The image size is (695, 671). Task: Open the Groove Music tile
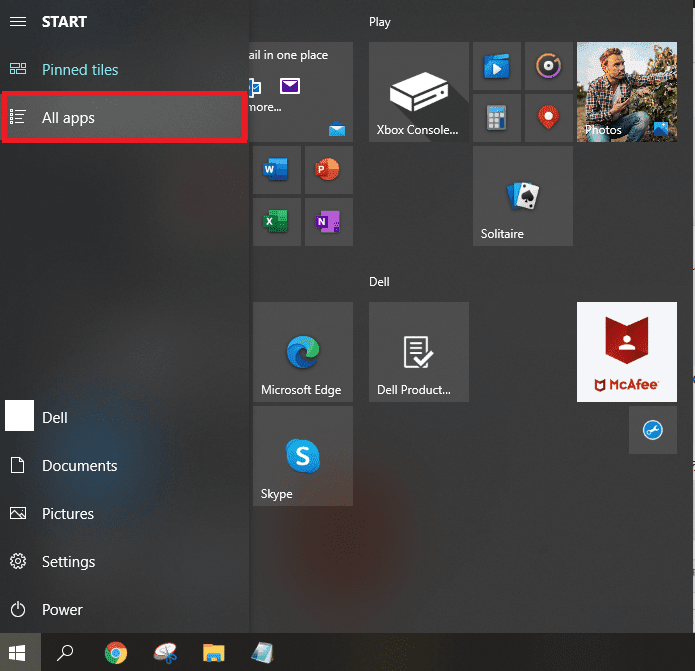click(x=549, y=66)
